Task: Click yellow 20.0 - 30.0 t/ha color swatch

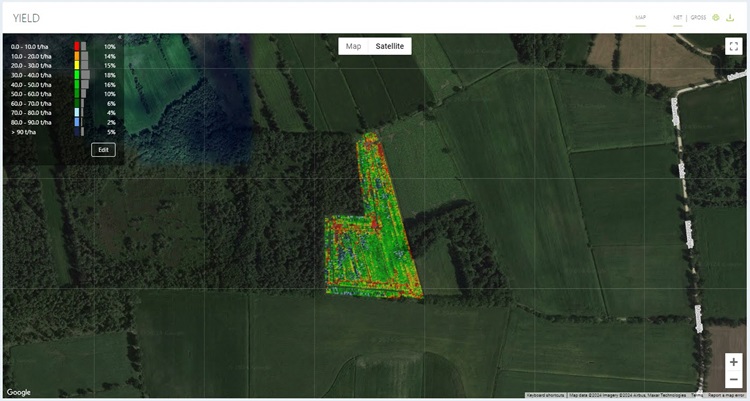Action: tap(77, 65)
